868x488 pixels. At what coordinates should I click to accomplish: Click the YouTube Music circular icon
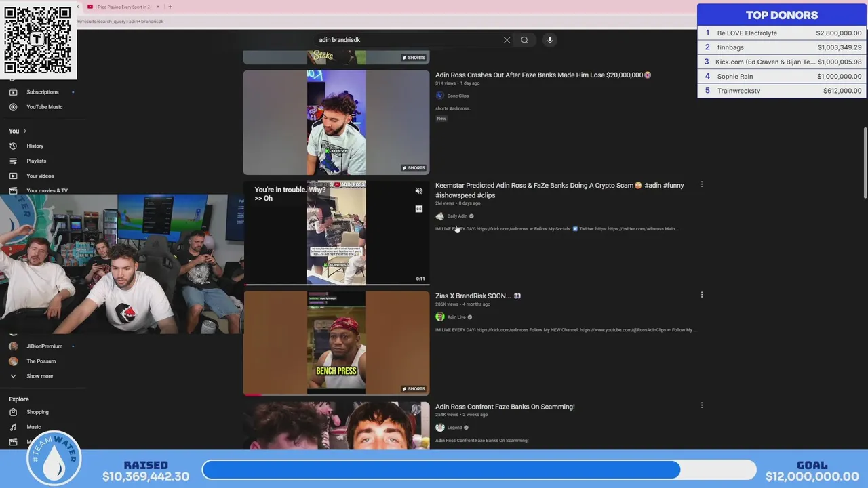coord(13,107)
